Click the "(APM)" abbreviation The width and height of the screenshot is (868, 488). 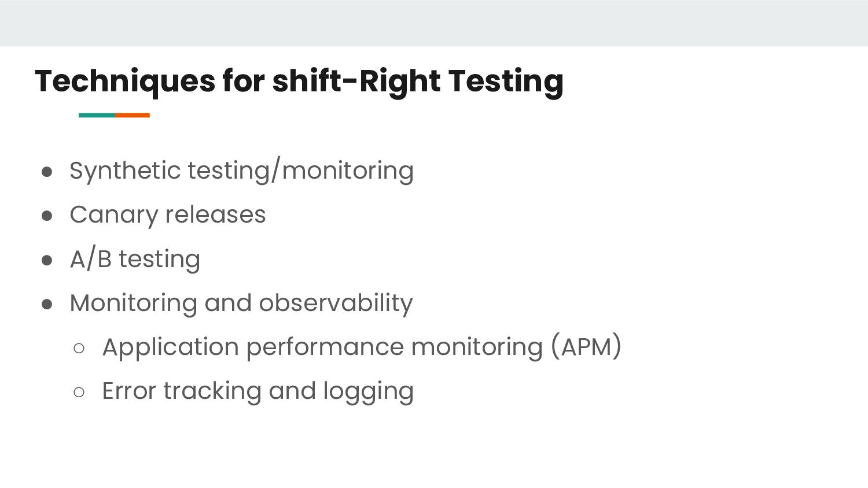click(x=586, y=347)
